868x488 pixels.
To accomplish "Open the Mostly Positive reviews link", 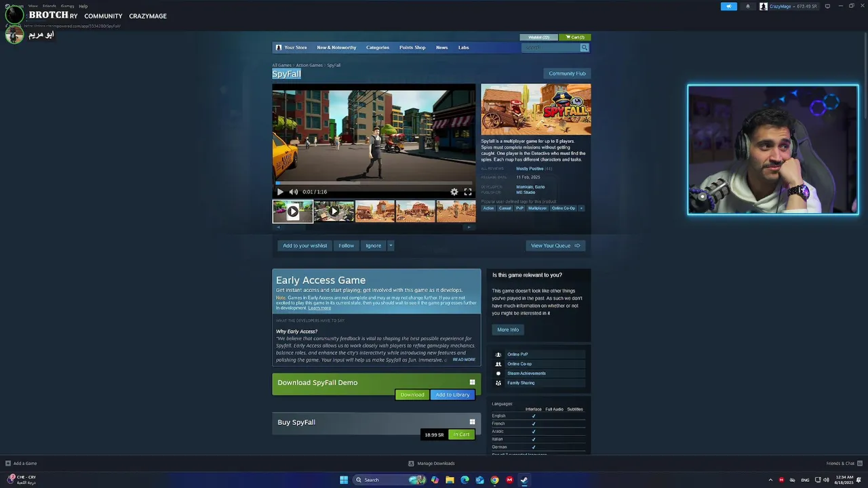I will click(x=530, y=169).
